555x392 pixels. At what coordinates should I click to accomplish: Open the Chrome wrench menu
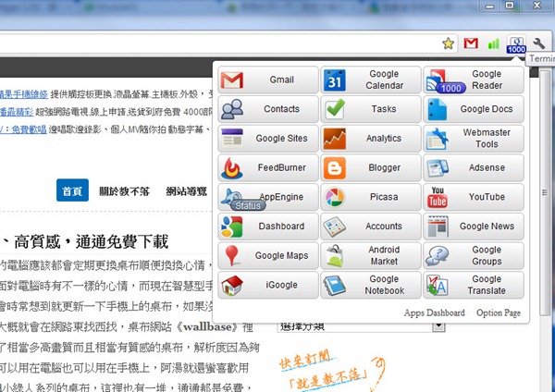click(538, 43)
